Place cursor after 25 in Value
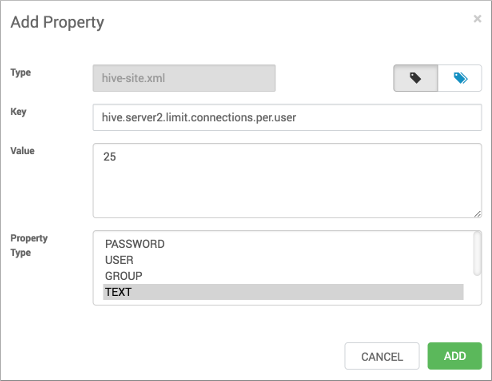 tap(117, 157)
